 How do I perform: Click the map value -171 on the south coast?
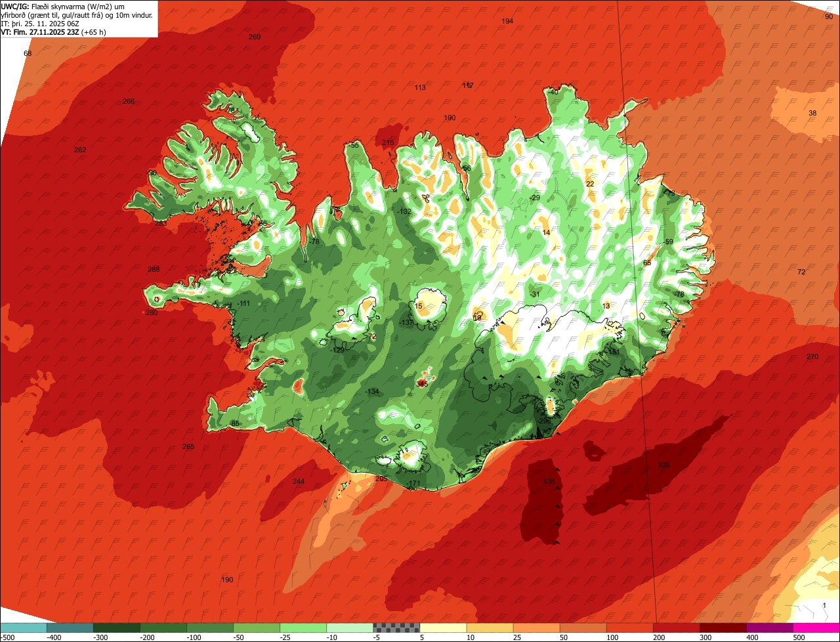coord(413,484)
